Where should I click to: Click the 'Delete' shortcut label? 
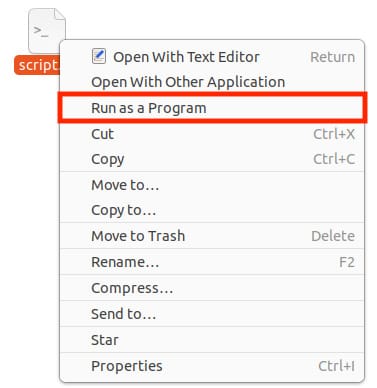click(x=333, y=236)
